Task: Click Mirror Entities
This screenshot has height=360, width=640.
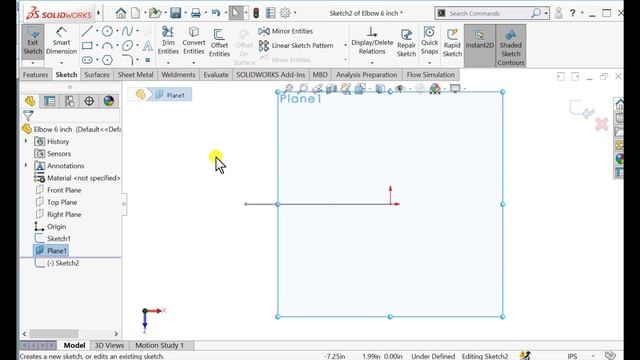Action: 286,31
